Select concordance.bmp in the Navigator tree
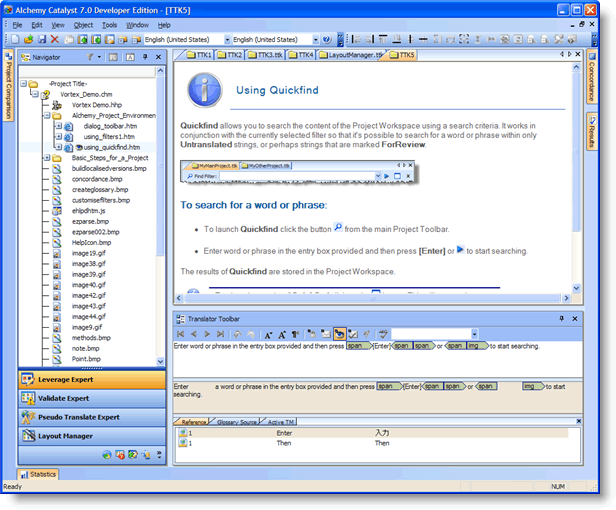This screenshot has width=616, height=510. pyautogui.click(x=97, y=179)
